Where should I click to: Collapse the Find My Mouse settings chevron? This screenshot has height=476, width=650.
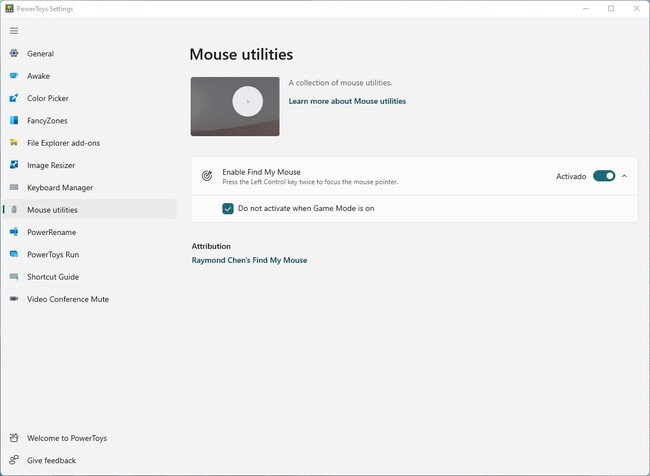pyautogui.click(x=624, y=176)
